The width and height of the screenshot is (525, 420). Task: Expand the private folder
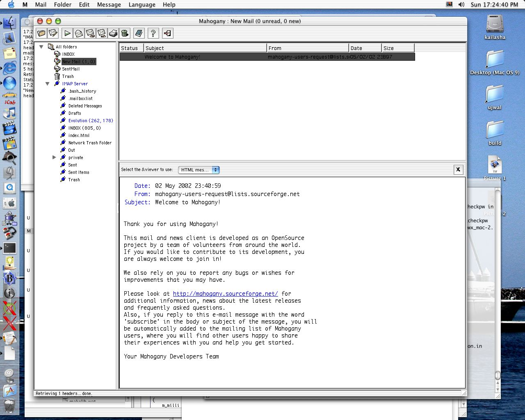tap(54, 157)
